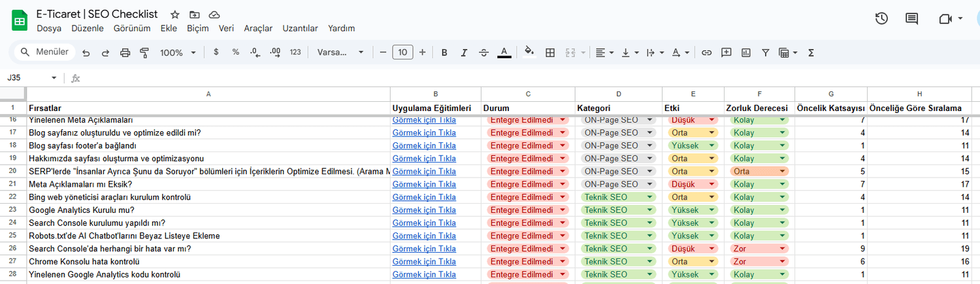The image size is (980, 284).
Task: Click the font size field
Action: pyautogui.click(x=402, y=52)
